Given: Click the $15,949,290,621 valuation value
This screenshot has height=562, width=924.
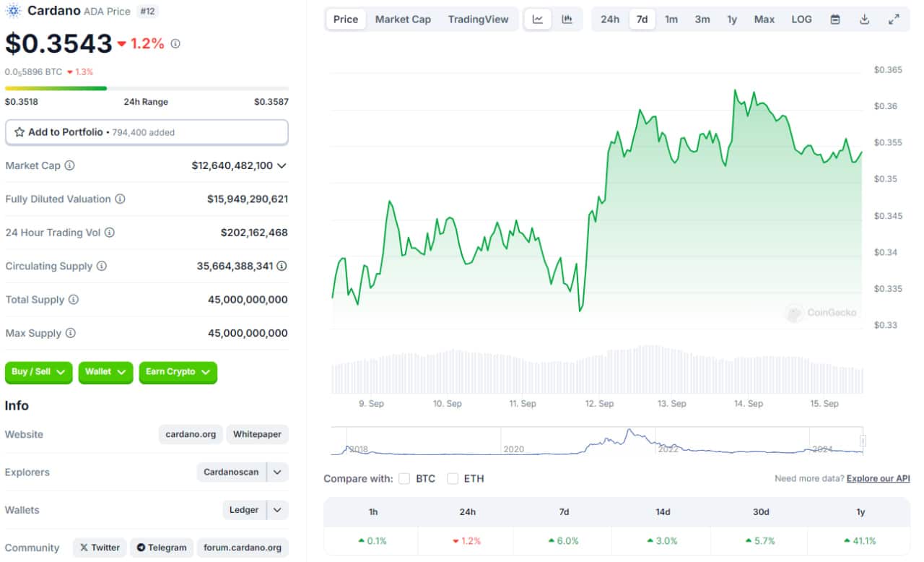Looking at the screenshot, I should click(x=248, y=199).
